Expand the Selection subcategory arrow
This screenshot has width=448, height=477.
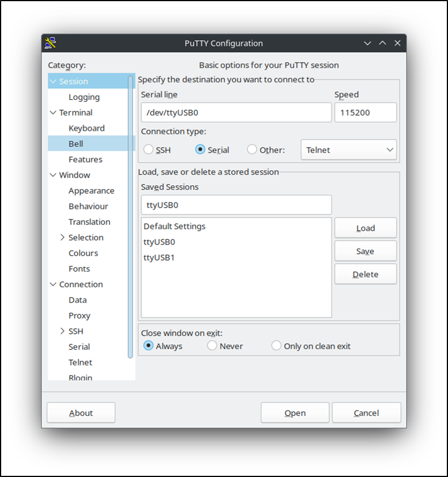62,237
